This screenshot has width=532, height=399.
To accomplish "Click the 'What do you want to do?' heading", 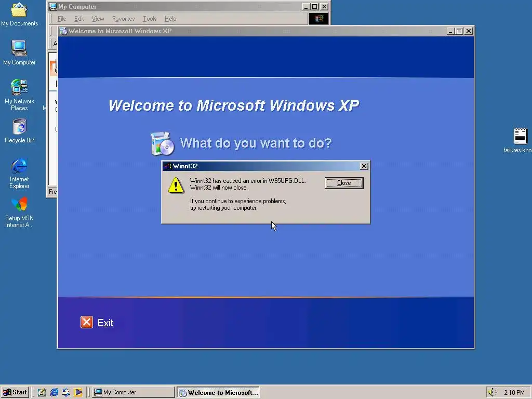I will click(x=256, y=143).
